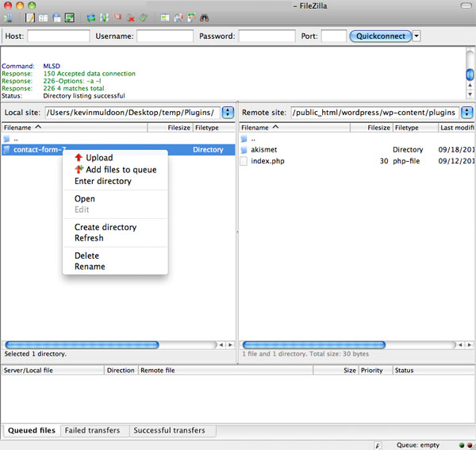Click the Cancel current operation icon
This screenshot has height=450, width=476.
coord(117,17)
